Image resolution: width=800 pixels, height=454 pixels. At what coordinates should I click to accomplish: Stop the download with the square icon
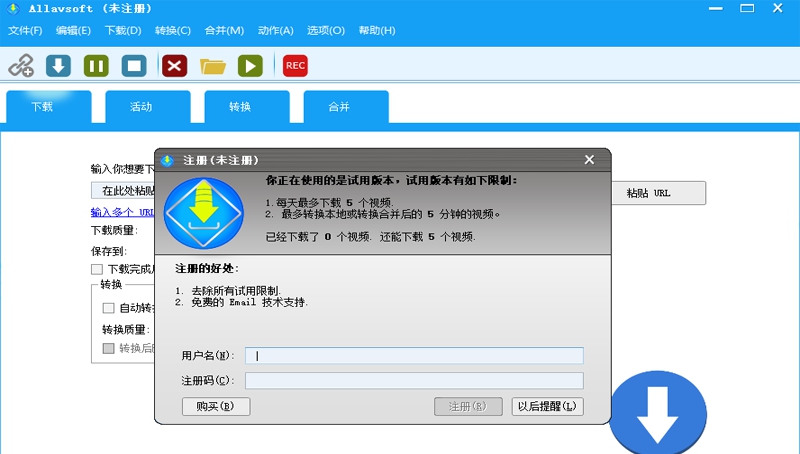pos(134,66)
